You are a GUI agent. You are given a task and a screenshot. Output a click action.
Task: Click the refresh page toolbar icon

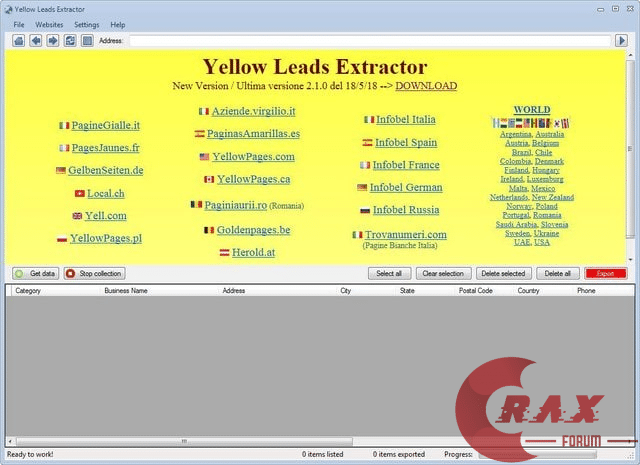tap(70, 40)
